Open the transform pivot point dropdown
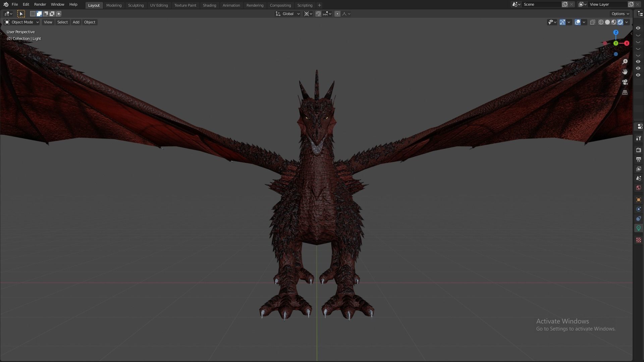This screenshot has height=362, width=644. [x=308, y=14]
